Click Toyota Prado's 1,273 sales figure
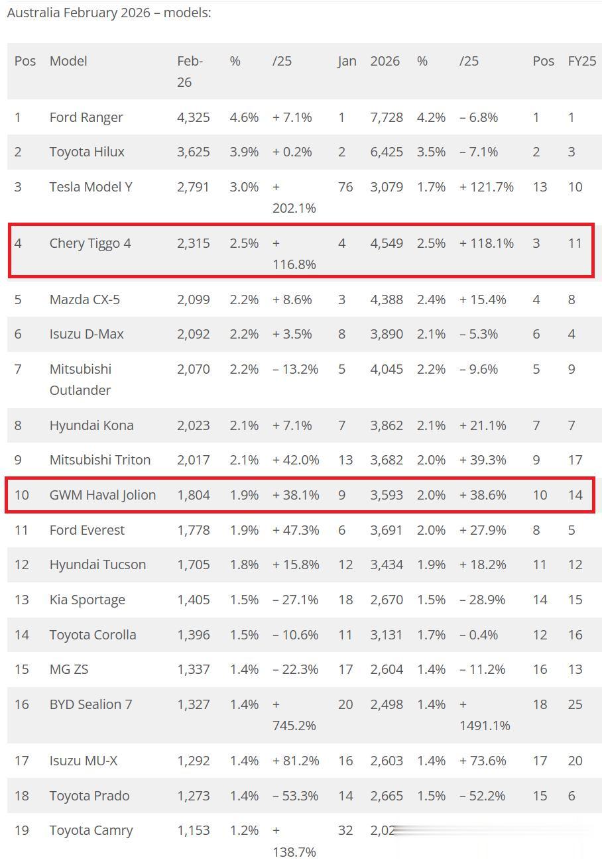The width and height of the screenshot is (602, 868). pyautogui.click(x=193, y=796)
